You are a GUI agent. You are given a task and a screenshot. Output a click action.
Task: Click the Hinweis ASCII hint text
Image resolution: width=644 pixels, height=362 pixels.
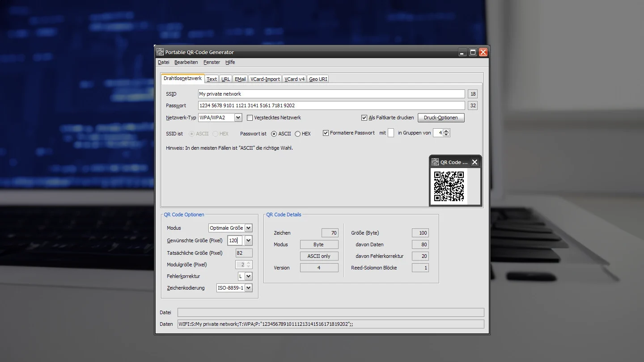pyautogui.click(x=229, y=148)
